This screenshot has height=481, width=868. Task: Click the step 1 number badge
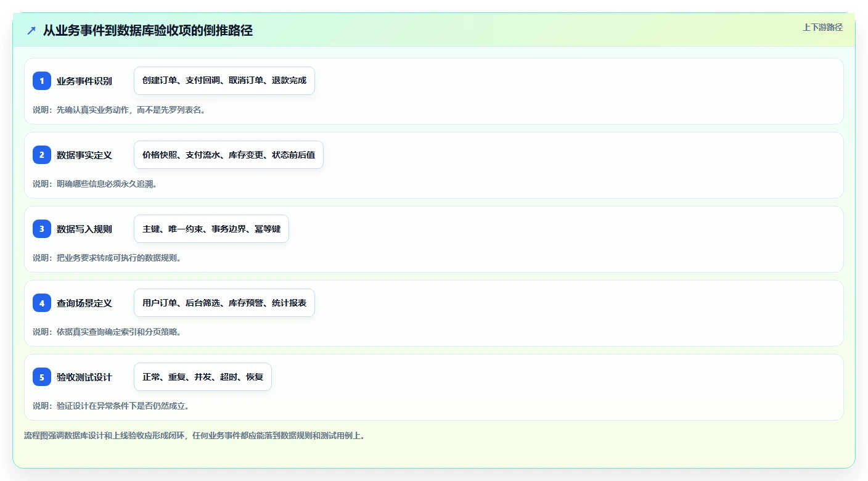(42, 81)
